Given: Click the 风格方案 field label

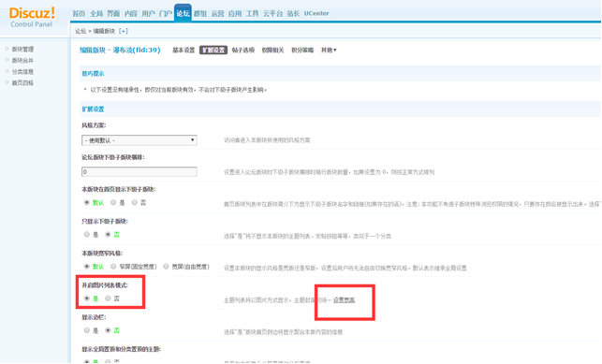Looking at the screenshot, I should (x=94, y=125).
